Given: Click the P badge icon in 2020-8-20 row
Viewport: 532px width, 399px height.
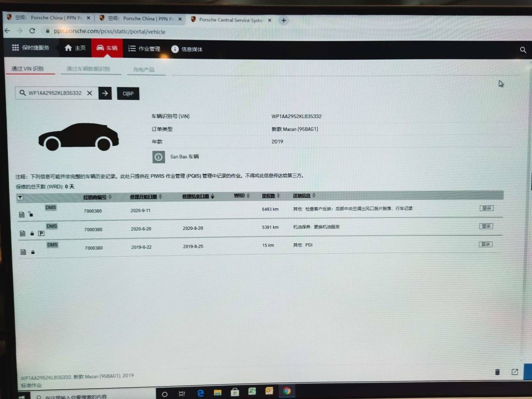Looking at the screenshot, I should (x=41, y=233).
